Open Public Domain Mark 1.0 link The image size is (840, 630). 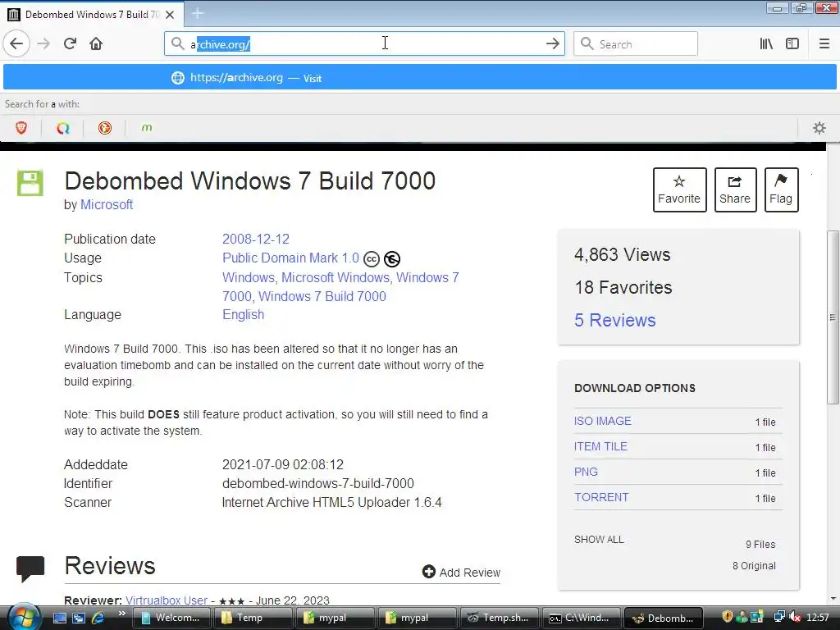[290, 258]
